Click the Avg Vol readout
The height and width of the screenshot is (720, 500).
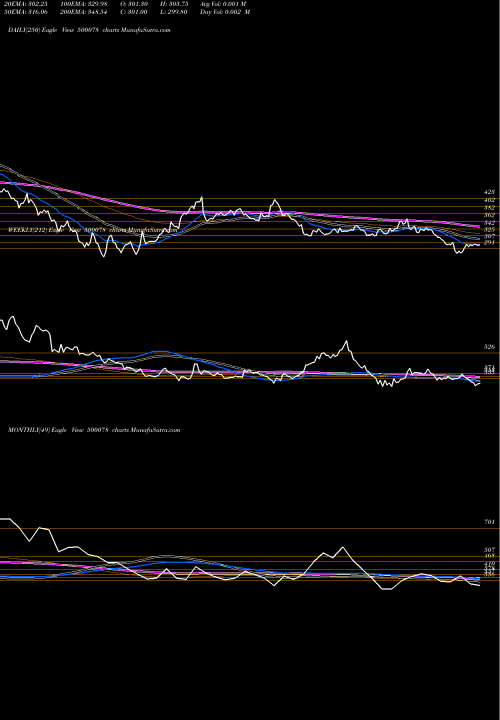point(223,4)
